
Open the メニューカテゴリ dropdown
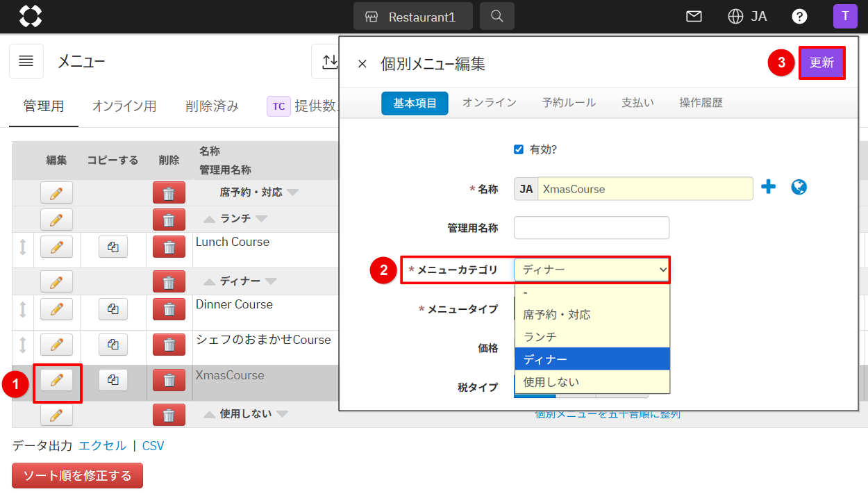592,270
